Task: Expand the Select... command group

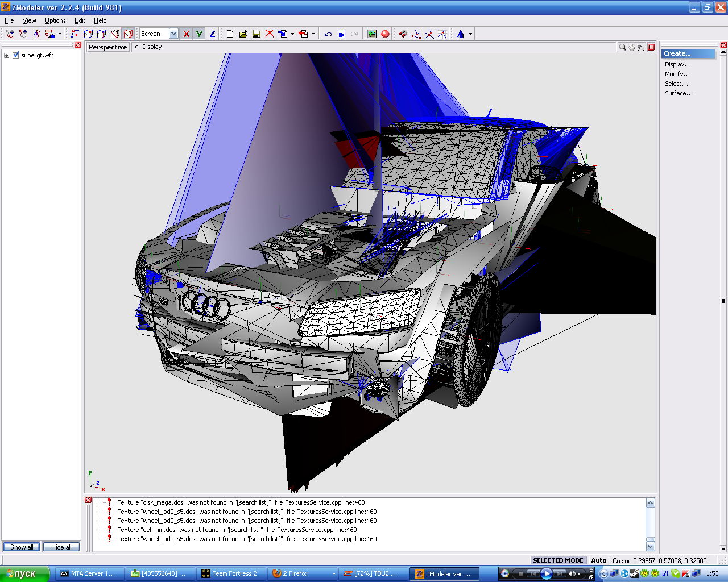Action: (x=676, y=84)
